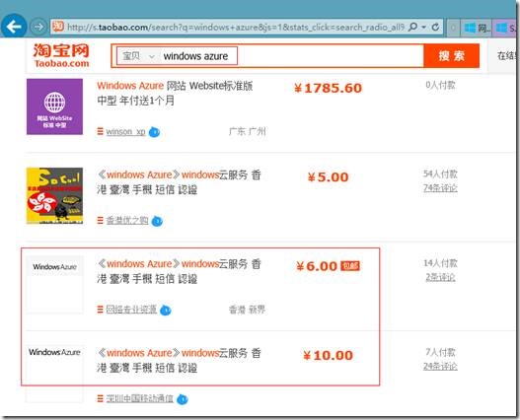Switch to the purple Windows-logo tab at the right edge
The width and height of the screenshot is (520, 420).
tap(505, 28)
